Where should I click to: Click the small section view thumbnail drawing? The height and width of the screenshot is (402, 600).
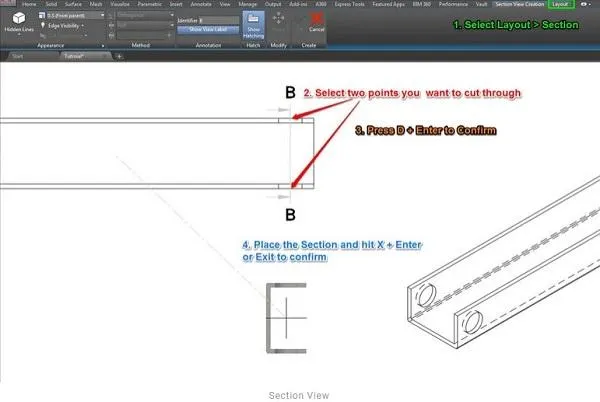click(x=284, y=319)
